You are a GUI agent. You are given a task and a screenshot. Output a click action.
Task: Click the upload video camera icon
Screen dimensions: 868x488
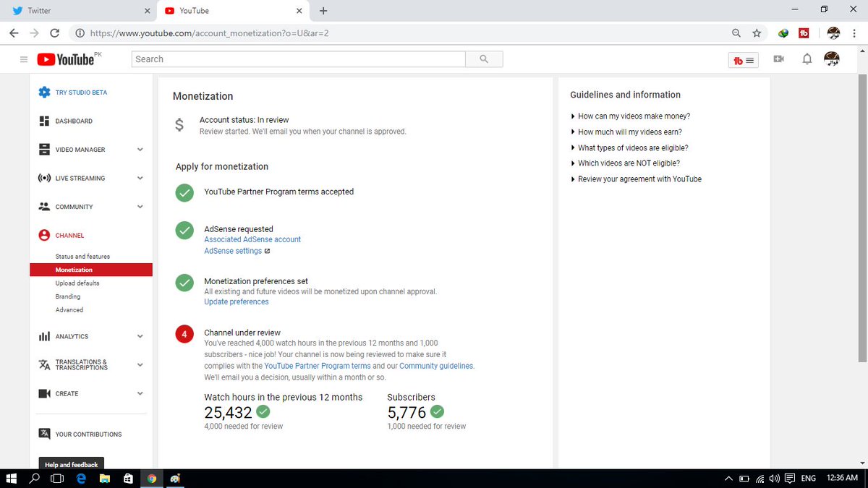click(778, 59)
